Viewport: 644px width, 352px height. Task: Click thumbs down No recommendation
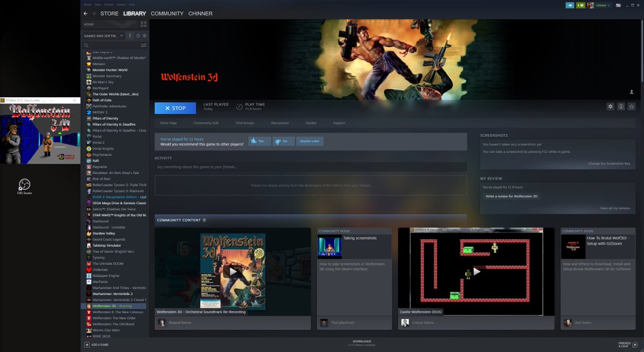pyautogui.click(x=283, y=141)
